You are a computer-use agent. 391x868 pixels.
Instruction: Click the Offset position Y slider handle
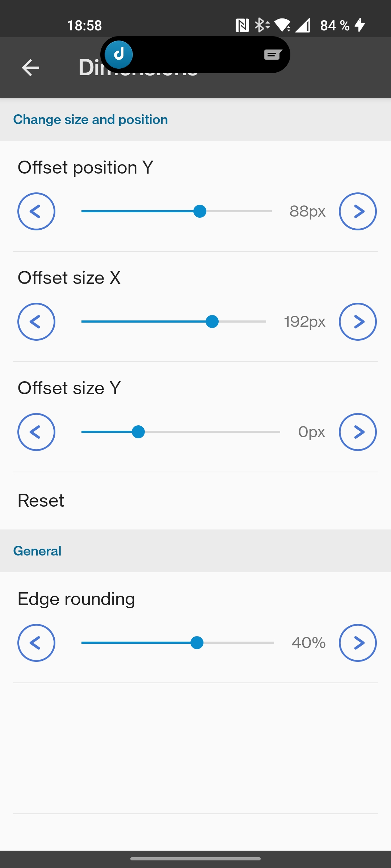click(200, 211)
